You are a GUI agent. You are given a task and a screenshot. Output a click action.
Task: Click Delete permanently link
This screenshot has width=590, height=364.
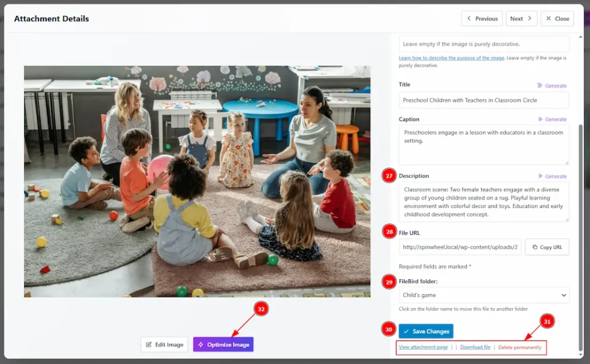click(x=520, y=347)
